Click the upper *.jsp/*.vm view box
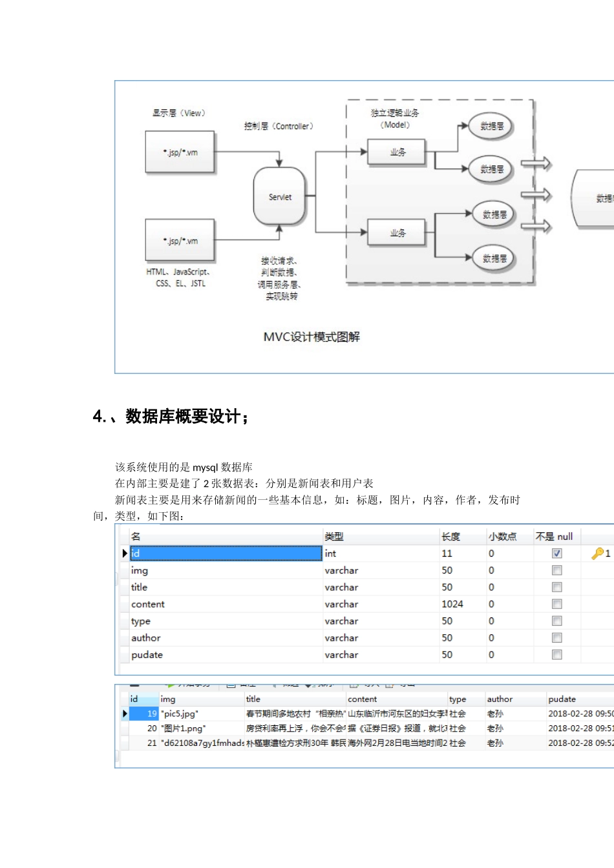 click(180, 152)
